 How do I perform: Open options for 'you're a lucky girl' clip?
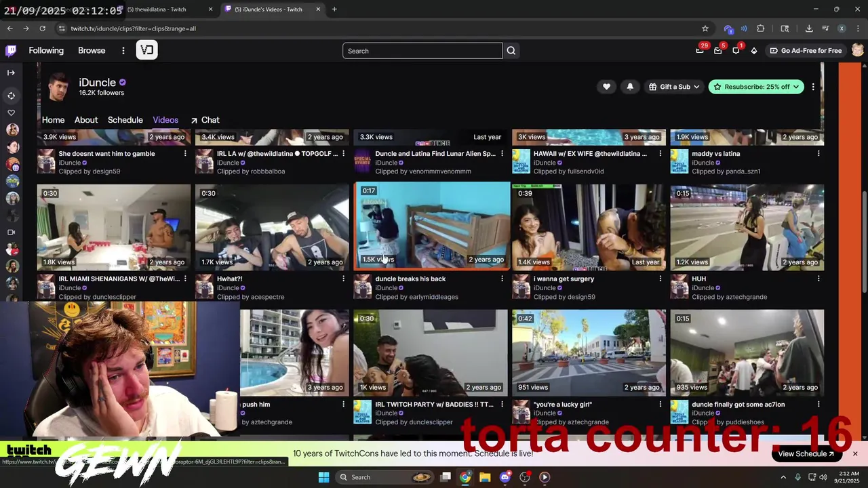(660, 404)
